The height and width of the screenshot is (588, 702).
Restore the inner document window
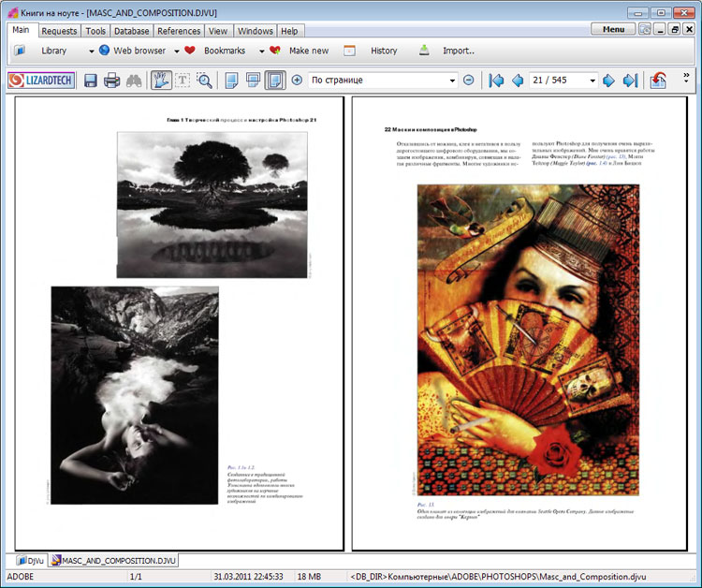[675, 29]
